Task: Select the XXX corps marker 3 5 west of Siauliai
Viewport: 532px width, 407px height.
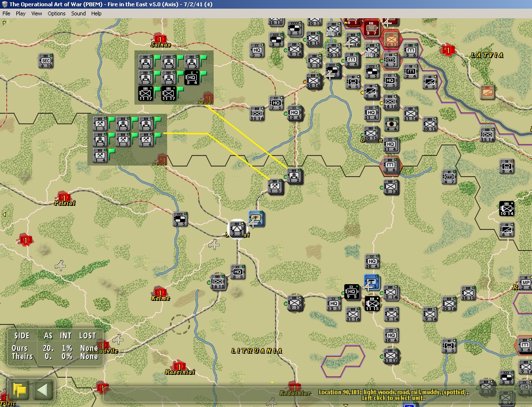Action: coord(180,219)
